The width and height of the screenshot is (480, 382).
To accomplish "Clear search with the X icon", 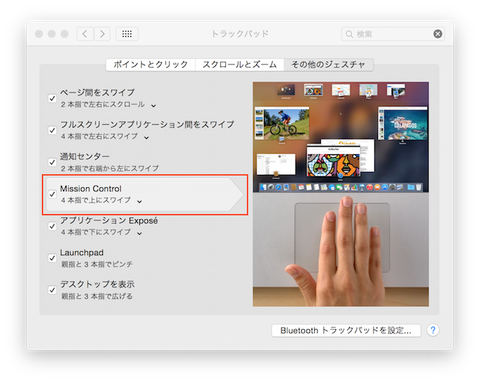I will coord(438,34).
